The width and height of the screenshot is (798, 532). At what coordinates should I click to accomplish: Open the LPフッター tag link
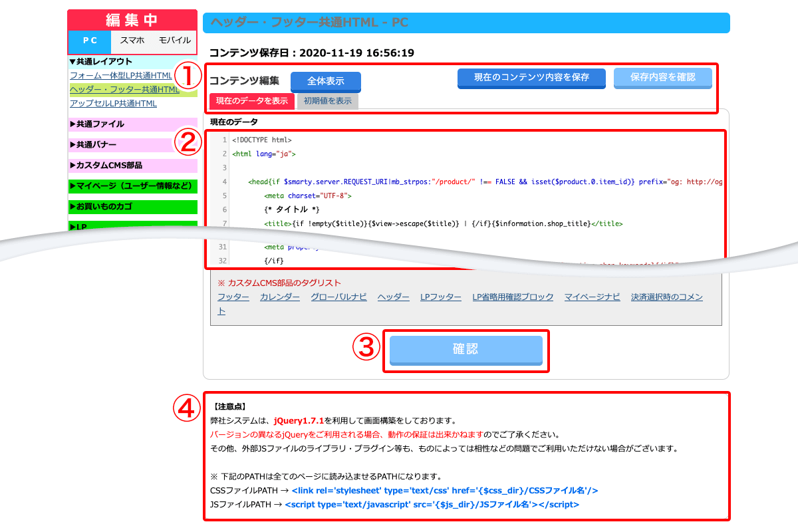point(441,297)
